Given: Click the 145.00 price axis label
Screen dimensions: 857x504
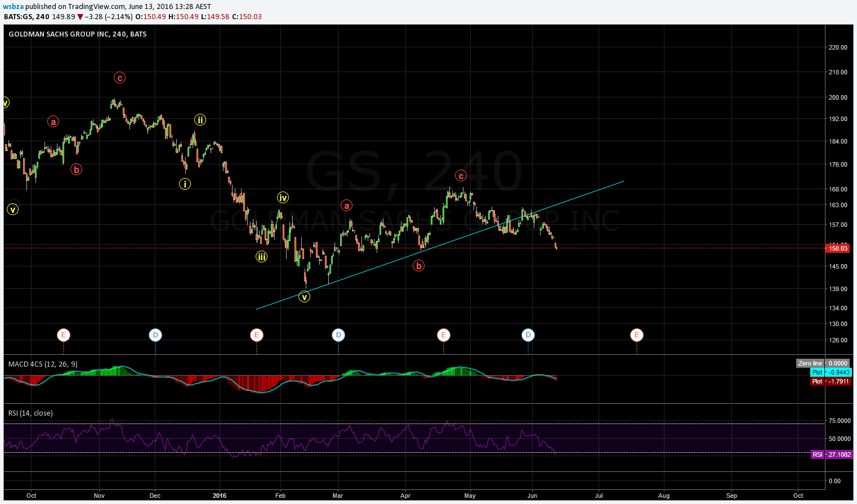Looking at the screenshot, I should (x=838, y=266).
